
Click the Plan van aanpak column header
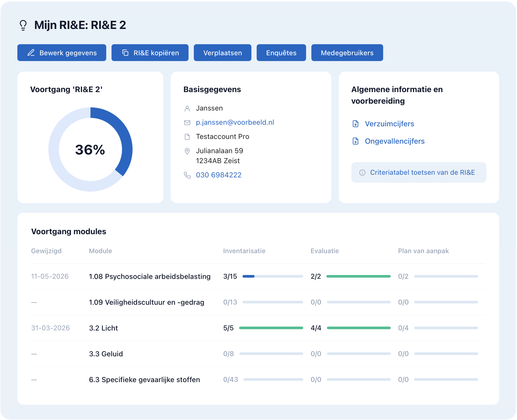click(423, 251)
